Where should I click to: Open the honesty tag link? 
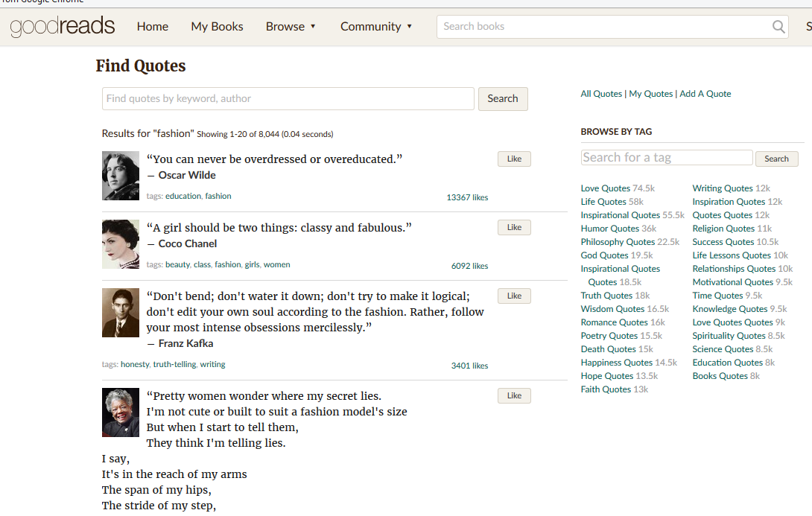pos(135,364)
